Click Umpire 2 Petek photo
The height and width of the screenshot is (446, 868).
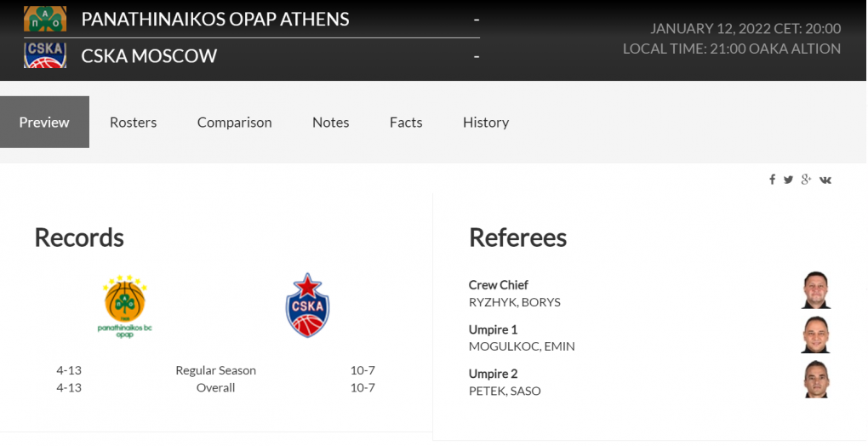[815, 379]
